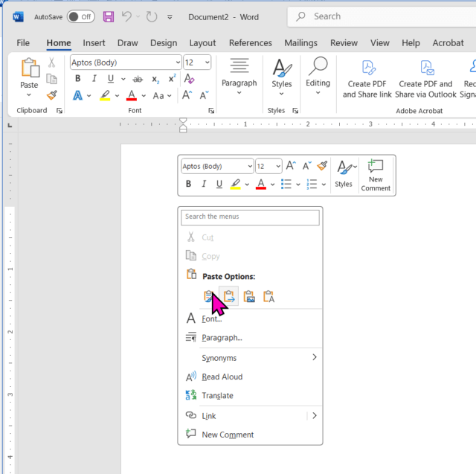
Task: Increase font size in ribbon
Action: [187, 95]
